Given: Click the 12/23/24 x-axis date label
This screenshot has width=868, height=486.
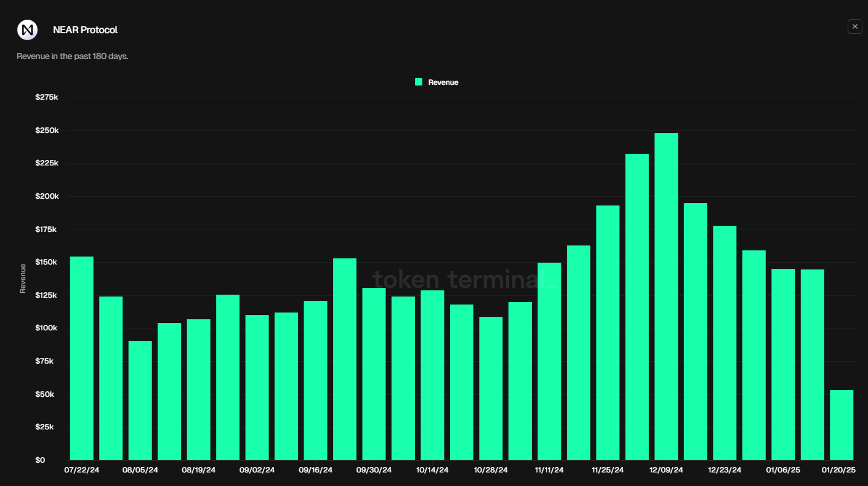Looking at the screenshot, I should [725, 470].
